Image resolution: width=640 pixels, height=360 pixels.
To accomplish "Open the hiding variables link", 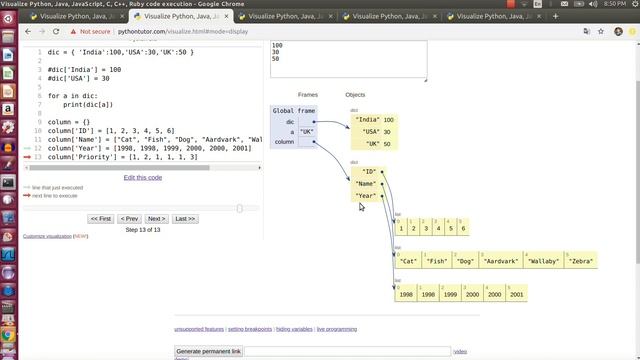I will 294,329.
